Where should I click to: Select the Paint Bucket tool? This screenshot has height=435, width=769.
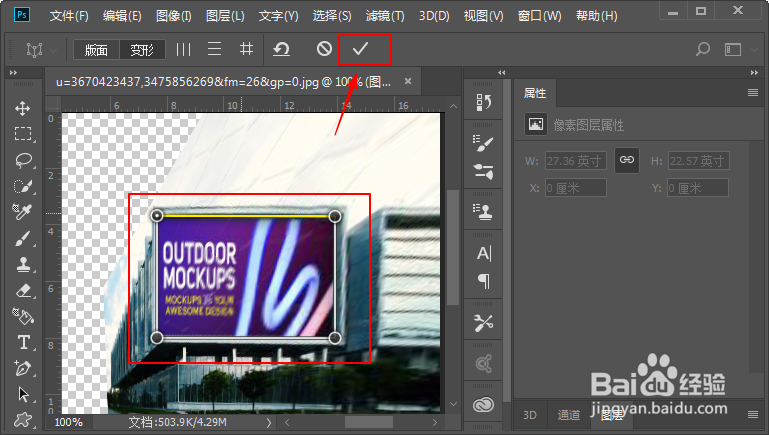23,316
